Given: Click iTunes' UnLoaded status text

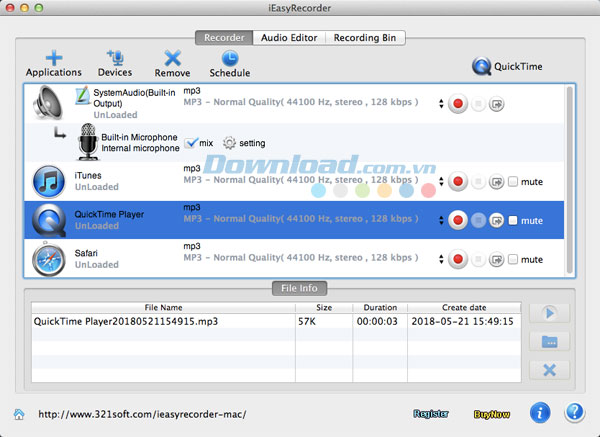Looking at the screenshot, I should pyautogui.click(x=96, y=187).
